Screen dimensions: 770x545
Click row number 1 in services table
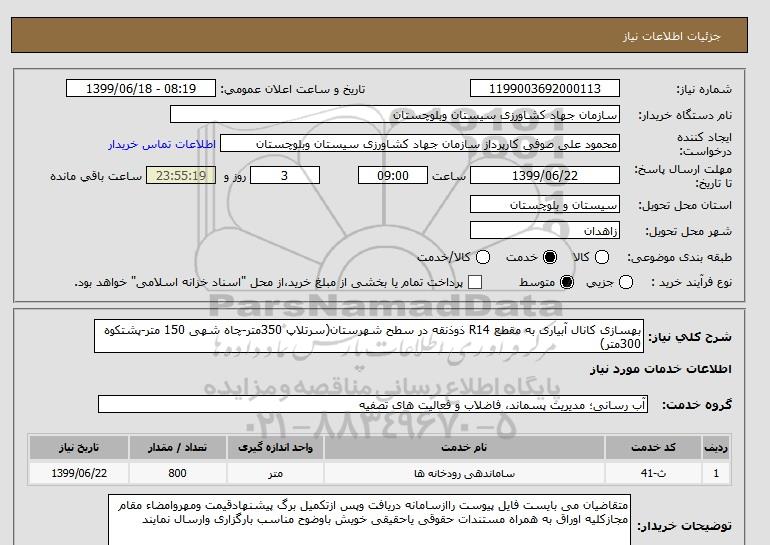(716, 473)
